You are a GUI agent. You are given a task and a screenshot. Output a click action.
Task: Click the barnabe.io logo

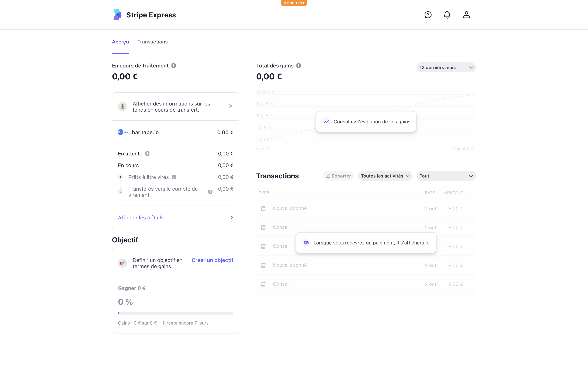pyautogui.click(x=123, y=132)
